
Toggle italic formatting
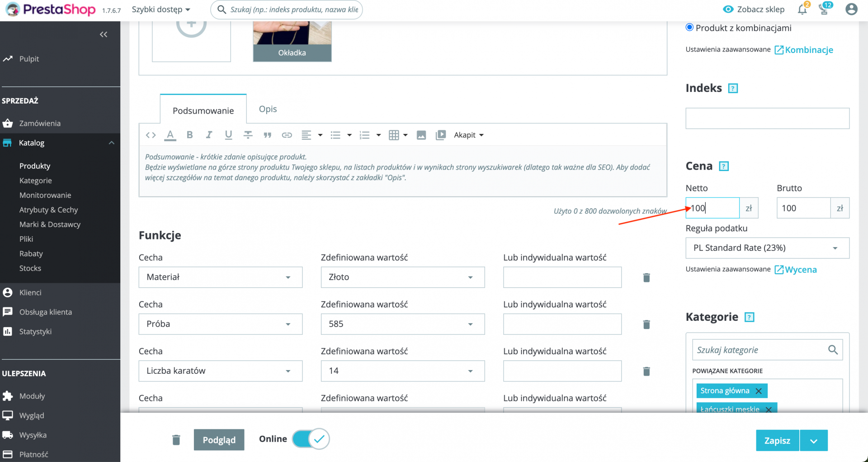209,135
